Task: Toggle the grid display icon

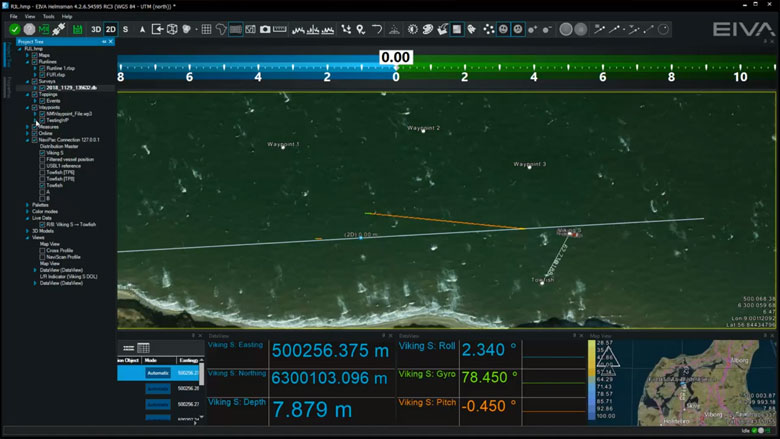Action: pos(206,29)
